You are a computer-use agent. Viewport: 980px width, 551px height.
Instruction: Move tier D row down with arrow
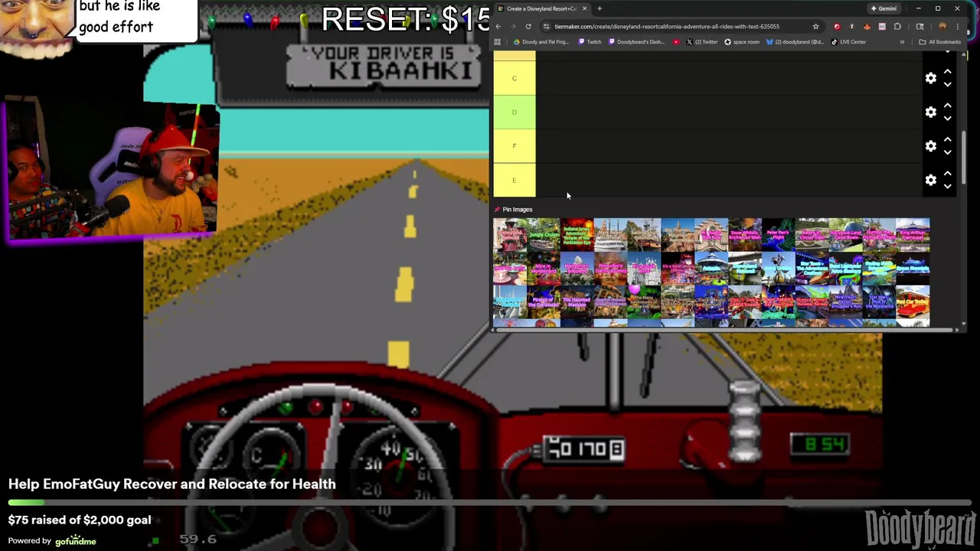(x=948, y=118)
